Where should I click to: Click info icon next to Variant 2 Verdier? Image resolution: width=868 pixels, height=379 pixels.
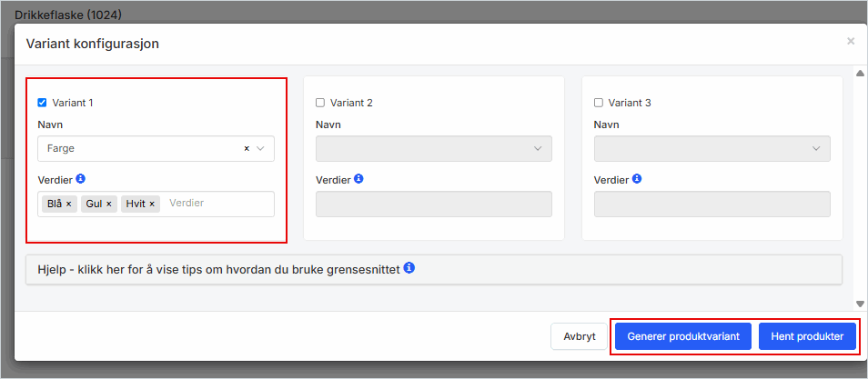click(358, 179)
